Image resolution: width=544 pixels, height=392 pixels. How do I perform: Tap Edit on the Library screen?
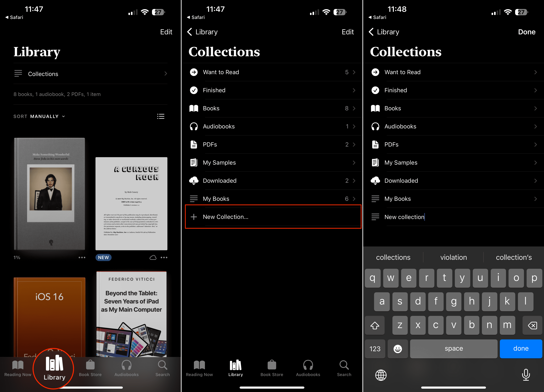(x=166, y=32)
